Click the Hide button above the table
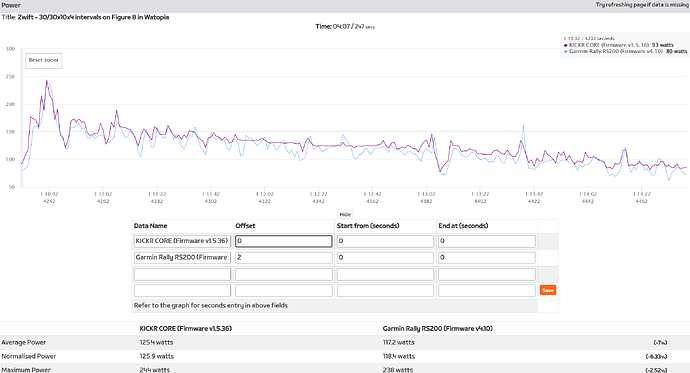The height and width of the screenshot is (373, 690). click(x=345, y=214)
